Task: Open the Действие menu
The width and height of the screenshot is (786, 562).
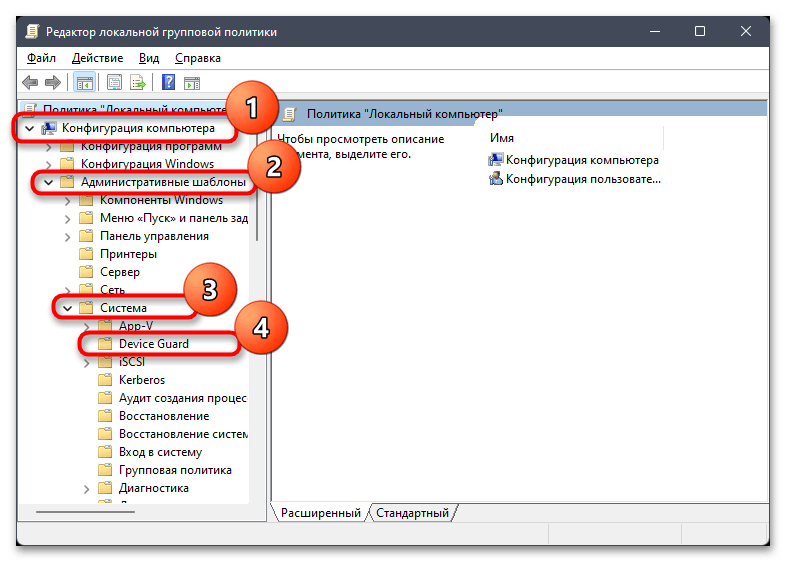Action: click(97, 58)
